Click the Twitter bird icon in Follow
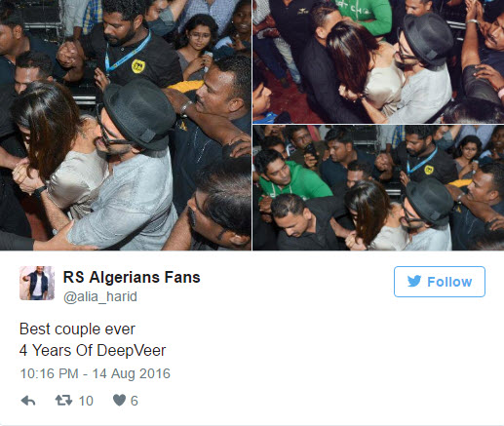The width and height of the screenshot is (504, 426). [x=414, y=282]
